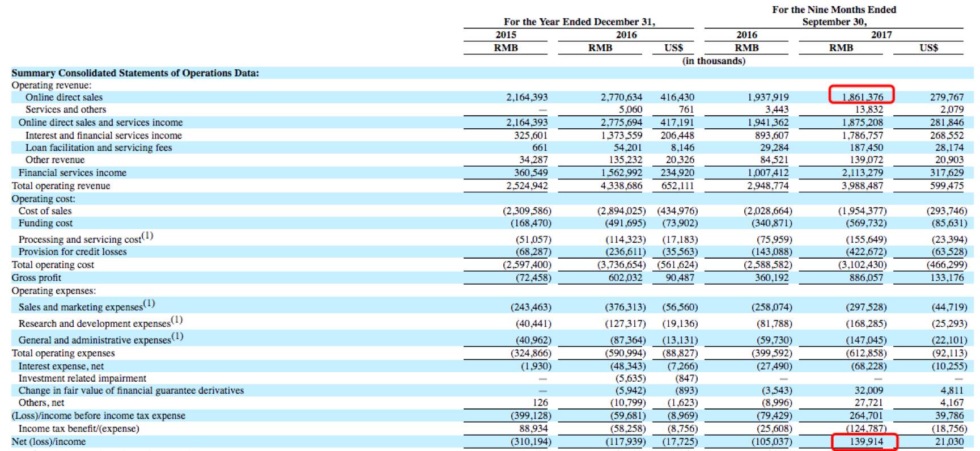The width and height of the screenshot is (980, 451).
Task: Select the 'Total operating revenue' row label
Action: (x=61, y=186)
